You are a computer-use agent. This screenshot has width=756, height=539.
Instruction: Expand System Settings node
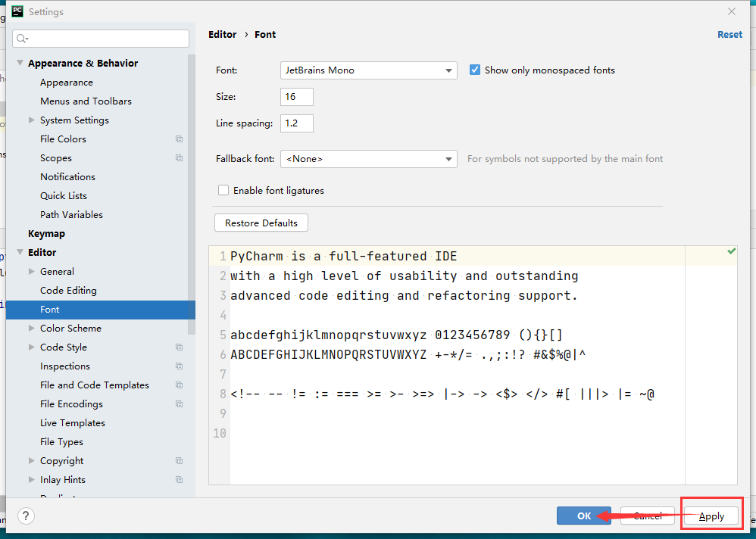point(31,120)
